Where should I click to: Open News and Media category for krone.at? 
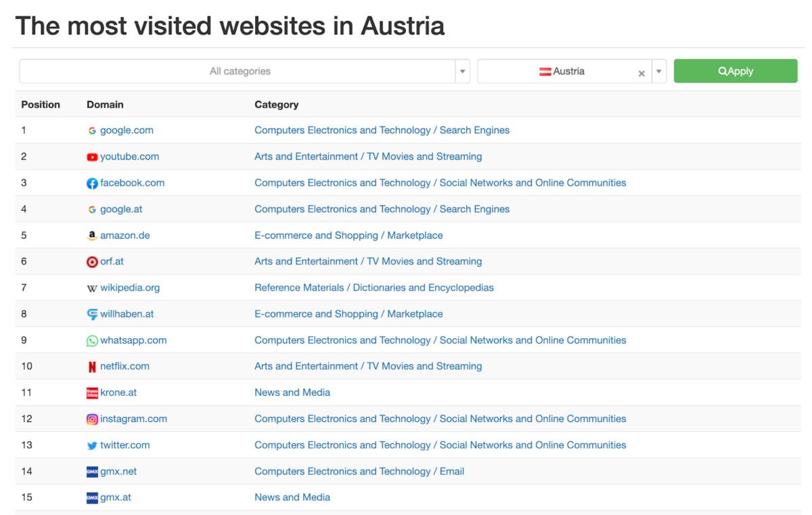[292, 393]
